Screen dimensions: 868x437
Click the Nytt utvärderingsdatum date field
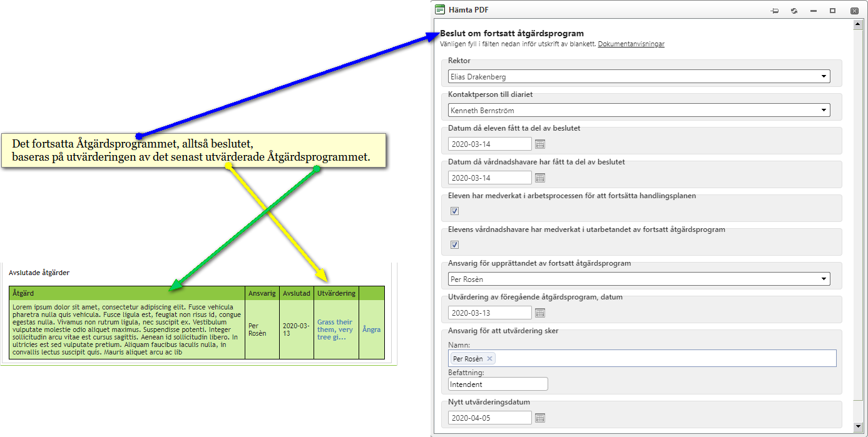(x=490, y=418)
